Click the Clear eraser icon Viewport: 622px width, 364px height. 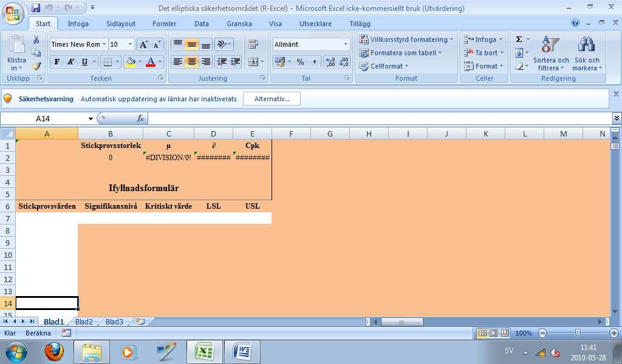tap(519, 66)
